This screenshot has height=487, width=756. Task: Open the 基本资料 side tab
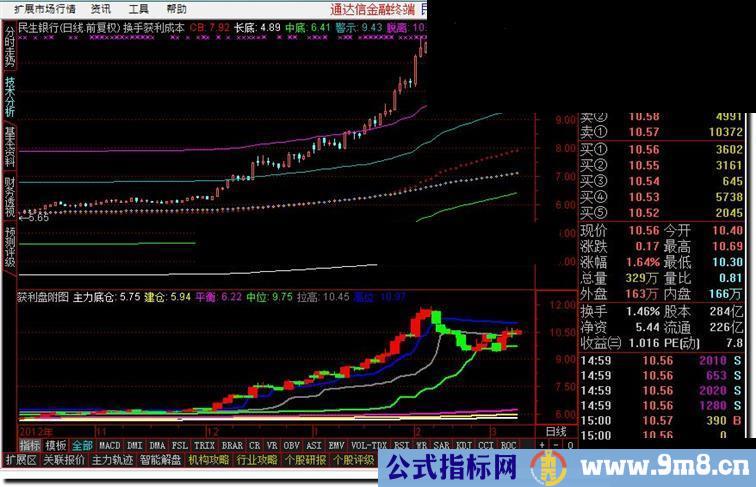point(9,147)
